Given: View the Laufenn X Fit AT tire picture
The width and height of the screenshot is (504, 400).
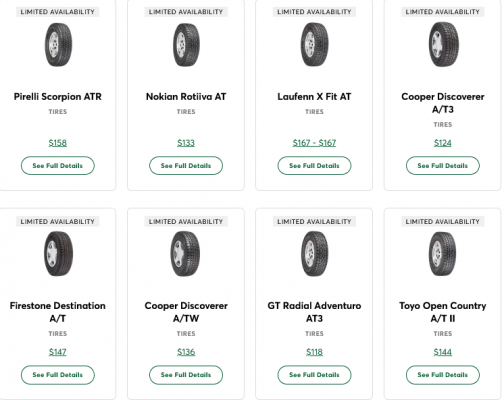Looking at the screenshot, I should (x=314, y=45).
